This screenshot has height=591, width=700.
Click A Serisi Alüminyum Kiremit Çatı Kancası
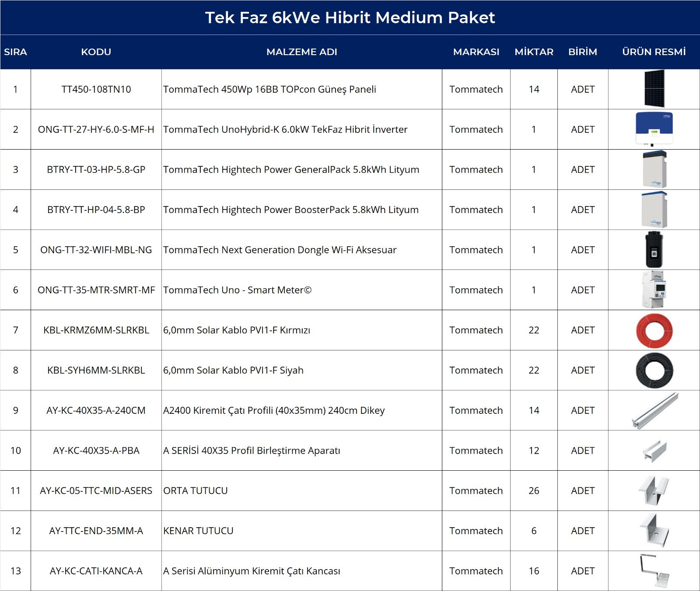[x=252, y=571]
